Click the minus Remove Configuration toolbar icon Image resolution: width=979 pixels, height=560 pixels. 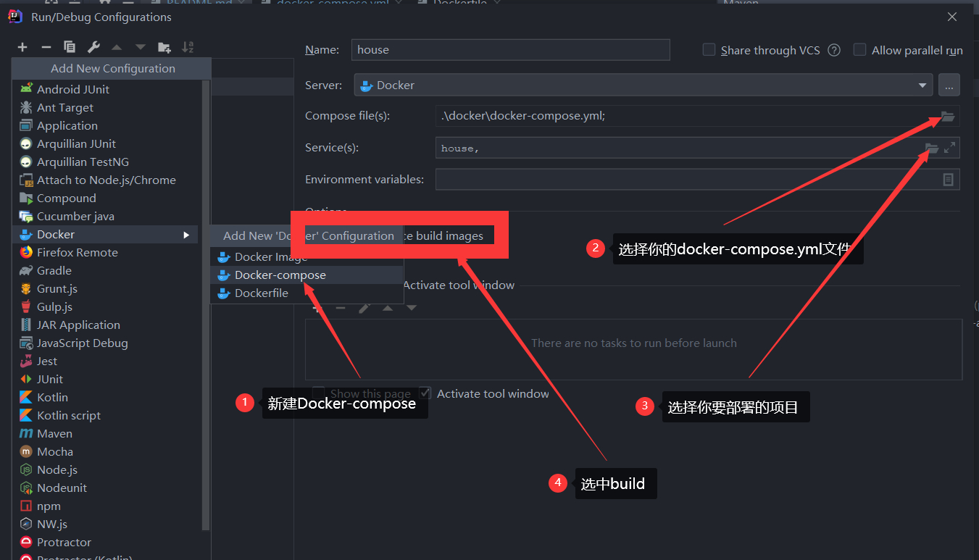(x=46, y=47)
